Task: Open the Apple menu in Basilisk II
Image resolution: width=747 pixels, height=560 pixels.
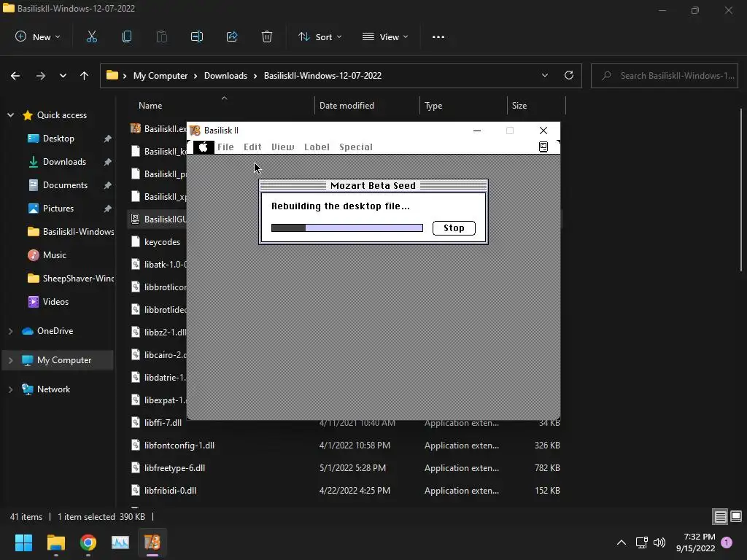Action: click(x=204, y=147)
